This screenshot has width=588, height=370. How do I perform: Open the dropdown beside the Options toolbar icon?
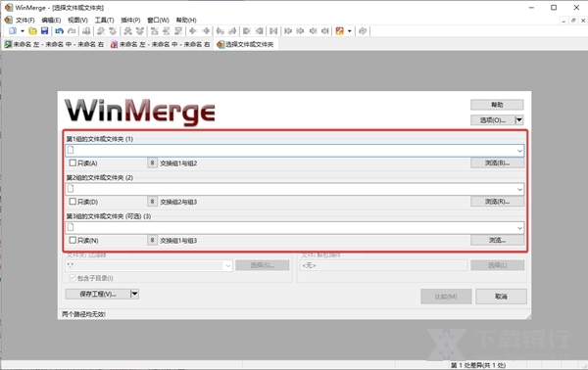[x=349, y=31]
